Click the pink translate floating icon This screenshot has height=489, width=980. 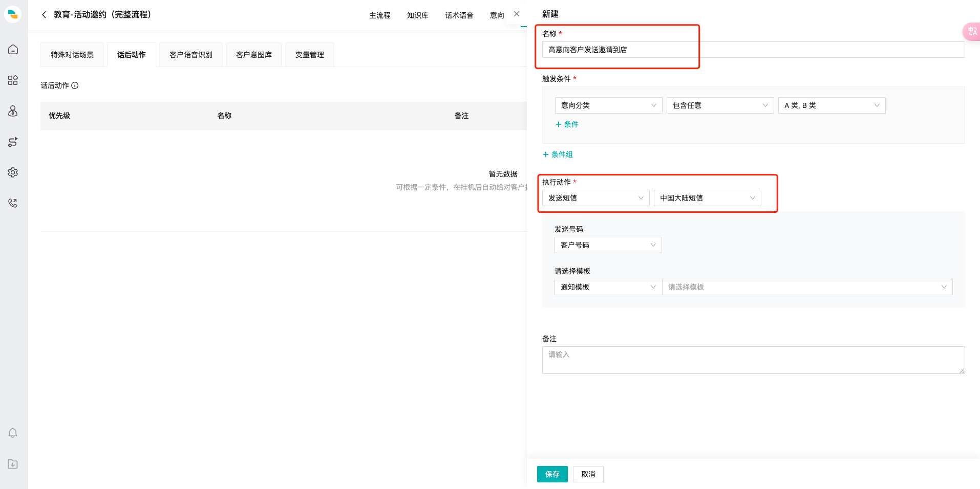tap(971, 32)
